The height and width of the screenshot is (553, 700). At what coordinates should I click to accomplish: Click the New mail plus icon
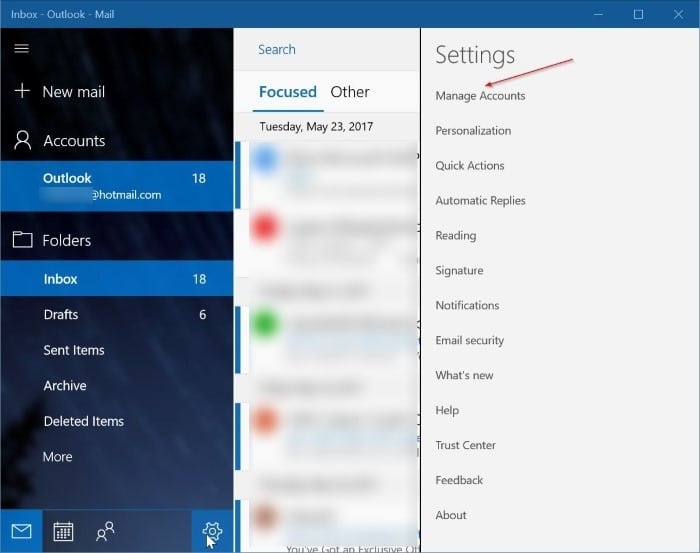[22, 91]
